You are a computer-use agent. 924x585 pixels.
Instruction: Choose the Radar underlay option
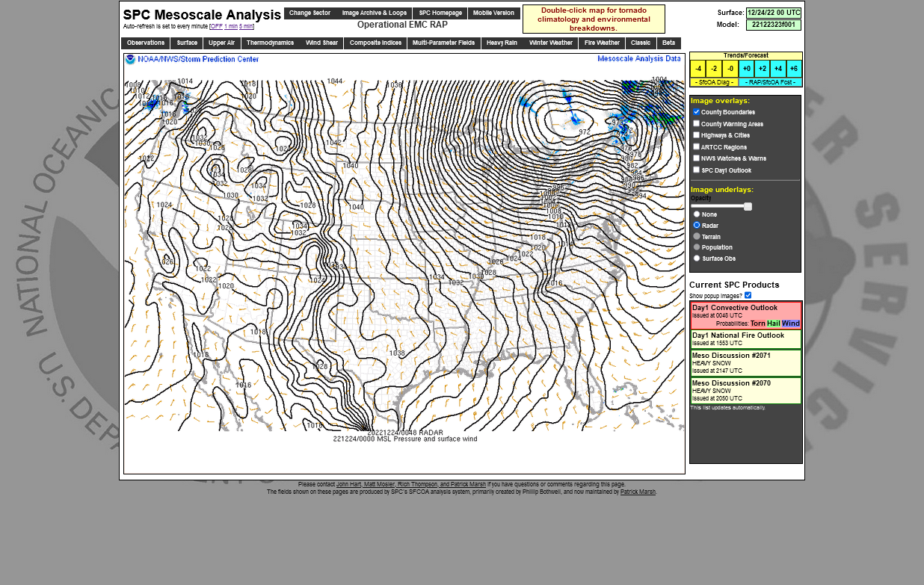click(x=697, y=225)
